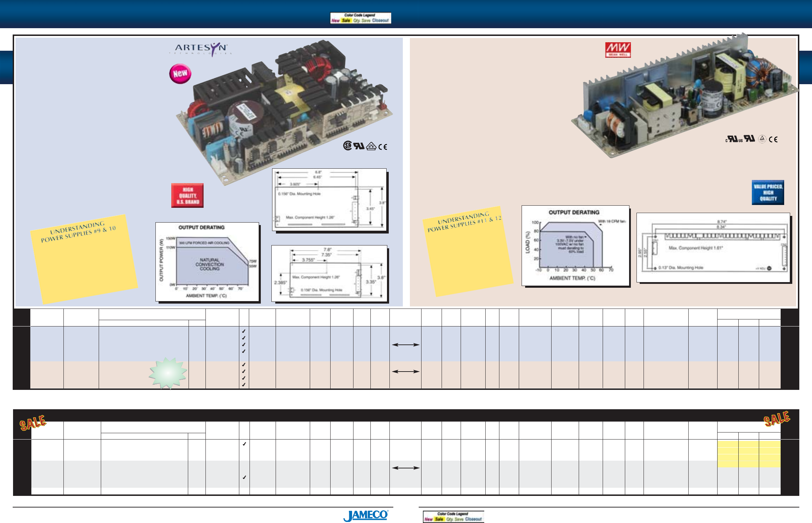Viewport: 812px width, 523px height.
Task: Click the checkmark in sale table's gray row
Action: 244,478
